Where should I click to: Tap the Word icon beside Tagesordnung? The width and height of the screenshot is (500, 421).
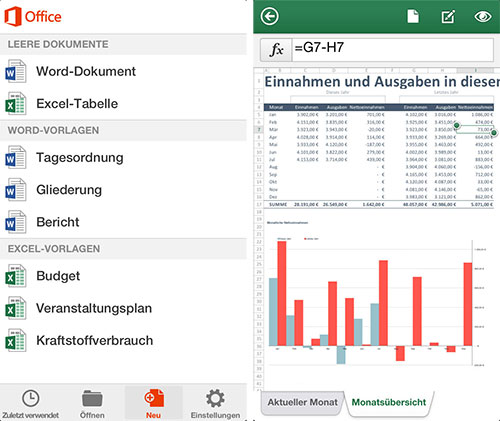tap(16, 157)
